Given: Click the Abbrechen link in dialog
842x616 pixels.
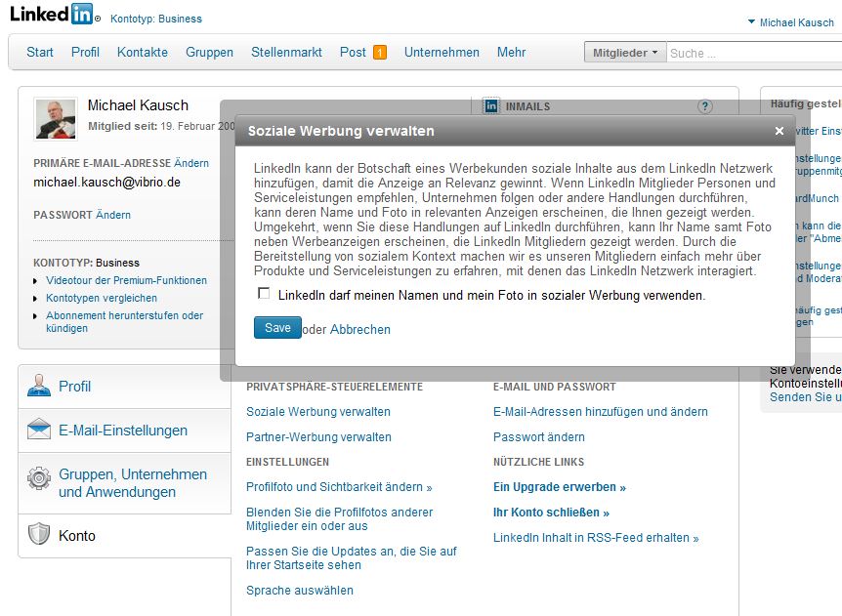Looking at the screenshot, I should point(359,330).
